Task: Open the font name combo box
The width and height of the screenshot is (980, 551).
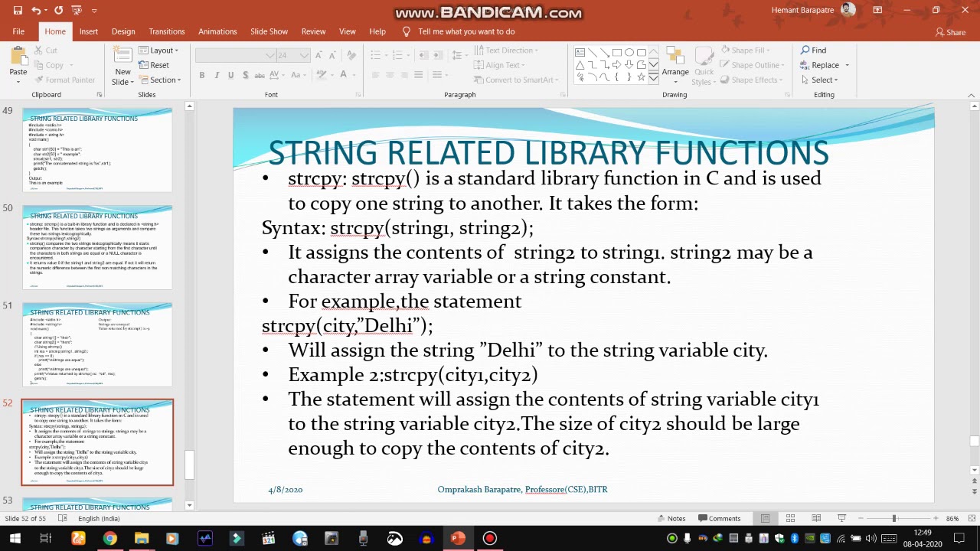Action: tap(236, 55)
